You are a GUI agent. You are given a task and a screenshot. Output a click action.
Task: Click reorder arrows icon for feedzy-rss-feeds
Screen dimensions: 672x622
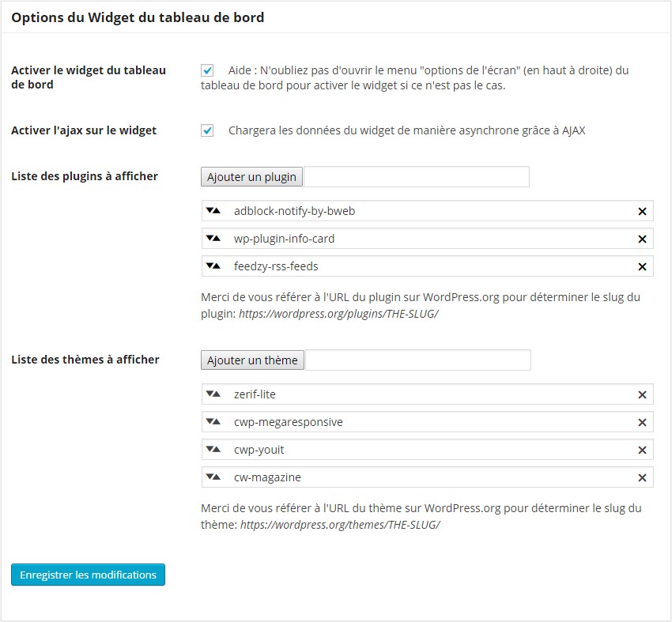coord(213,266)
